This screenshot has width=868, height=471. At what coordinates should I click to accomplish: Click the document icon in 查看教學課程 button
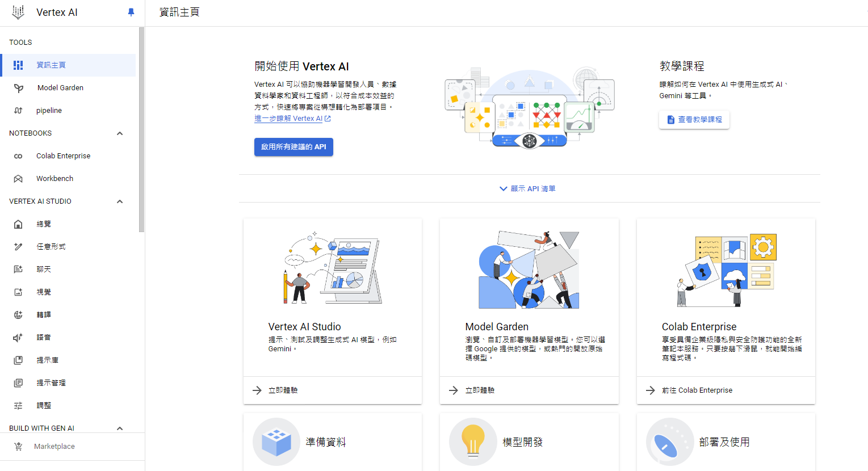670,120
